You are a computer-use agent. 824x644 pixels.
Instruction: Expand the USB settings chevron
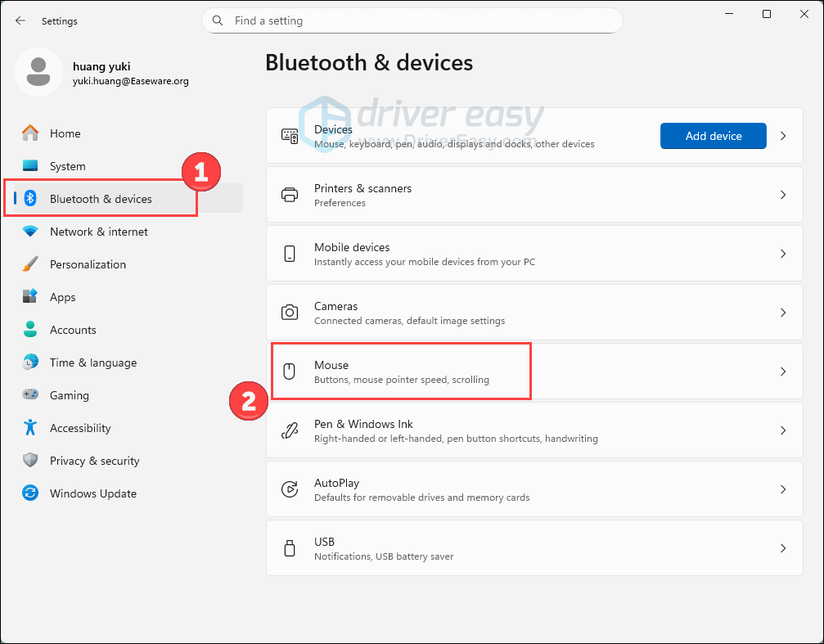(x=783, y=548)
